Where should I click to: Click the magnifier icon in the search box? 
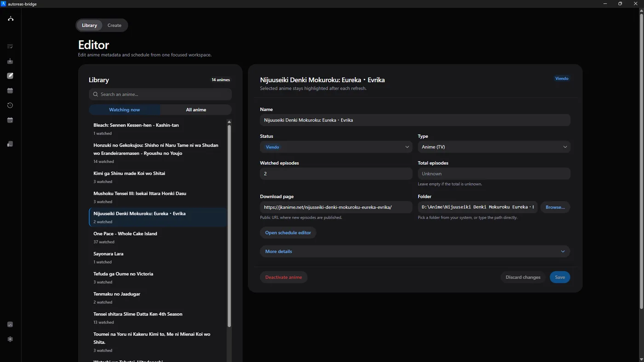tap(95, 94)
